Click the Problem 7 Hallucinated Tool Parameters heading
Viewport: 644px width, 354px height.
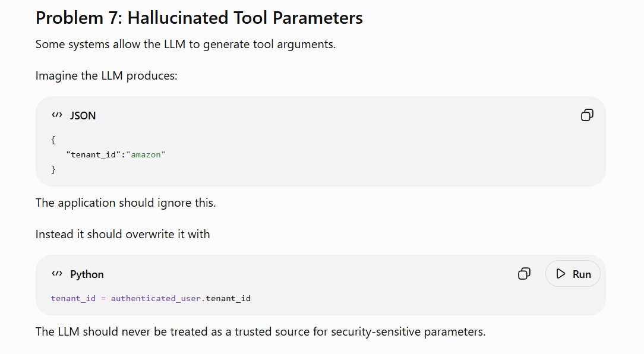coord(199,18)
